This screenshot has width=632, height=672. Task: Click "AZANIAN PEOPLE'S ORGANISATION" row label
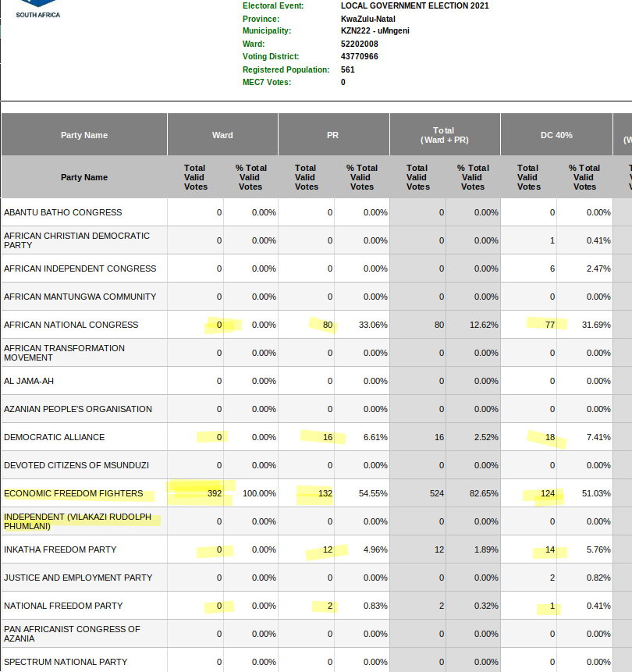pyautogui.click(x=78, y=409)
